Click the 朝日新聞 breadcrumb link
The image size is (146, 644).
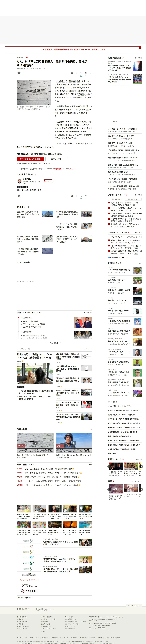click(20, 57)
